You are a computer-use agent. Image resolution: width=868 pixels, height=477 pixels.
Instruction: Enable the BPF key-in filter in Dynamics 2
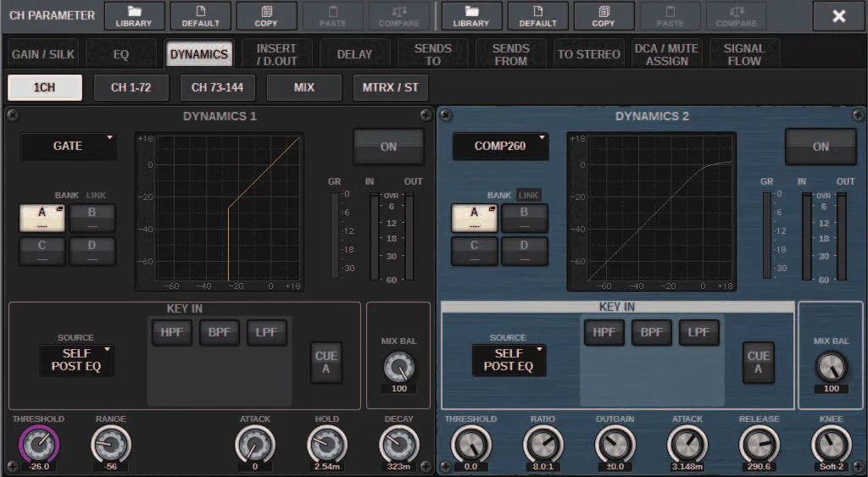pos(652,333)
